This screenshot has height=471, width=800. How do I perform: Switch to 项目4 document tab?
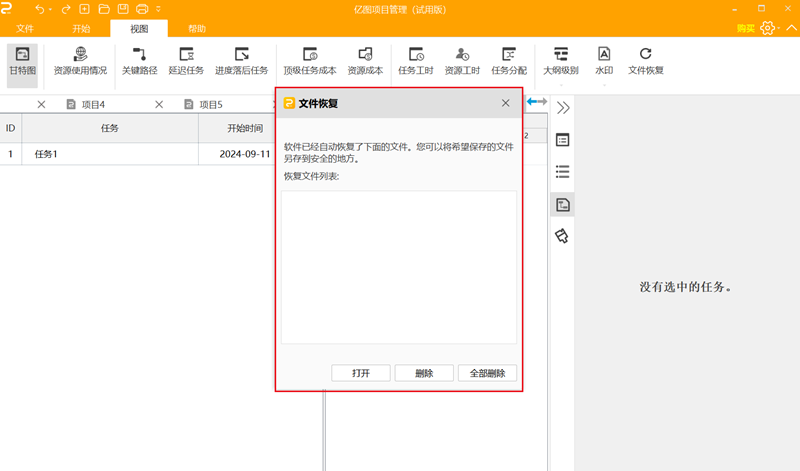tap(93, 105)
